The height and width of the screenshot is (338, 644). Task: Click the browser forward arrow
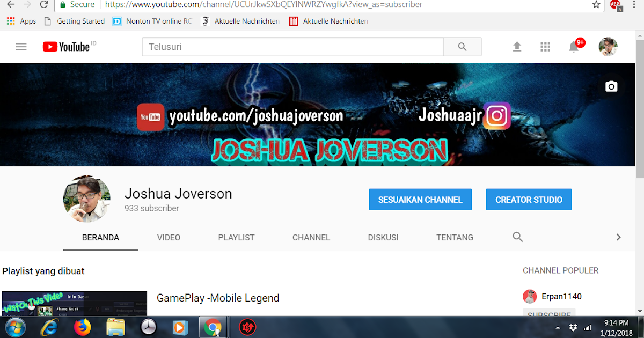coord(27,4)
